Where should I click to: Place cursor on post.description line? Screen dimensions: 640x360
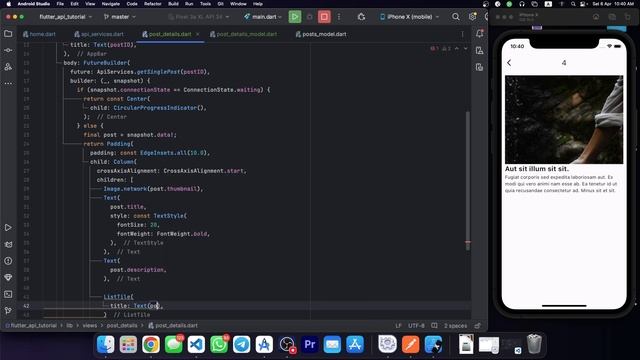(138, 270)
